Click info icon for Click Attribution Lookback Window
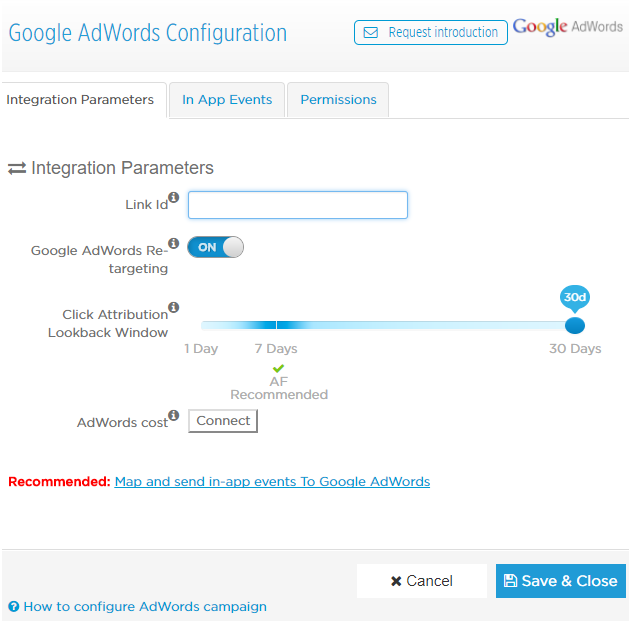This screenshot has width=629, height=621. pos(173,307)
